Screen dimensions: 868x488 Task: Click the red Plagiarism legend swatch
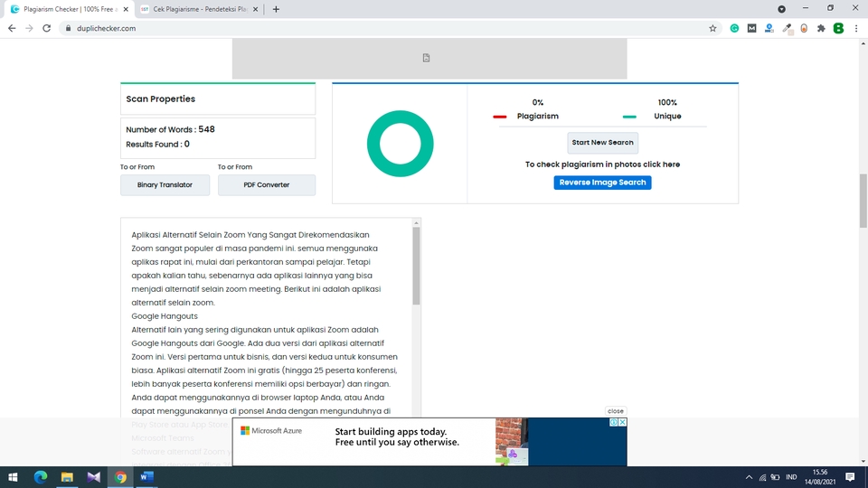point(500,117)
